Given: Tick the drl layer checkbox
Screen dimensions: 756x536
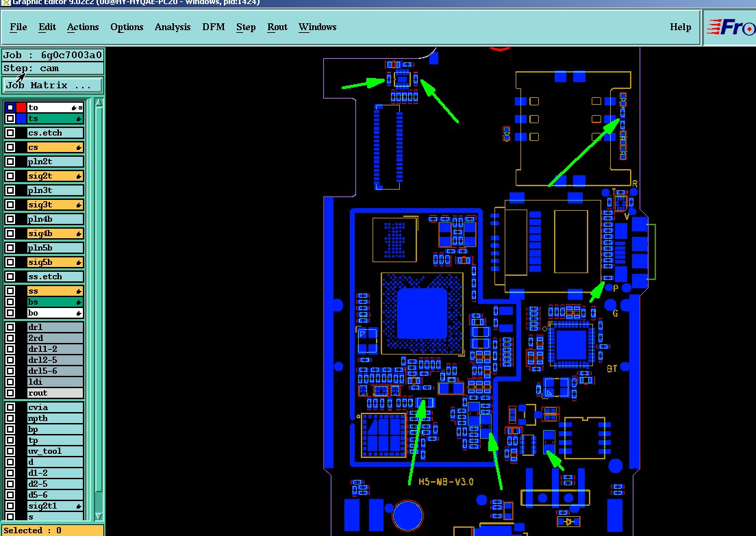Looking at the screenshot, I should (x=10, y=327).
